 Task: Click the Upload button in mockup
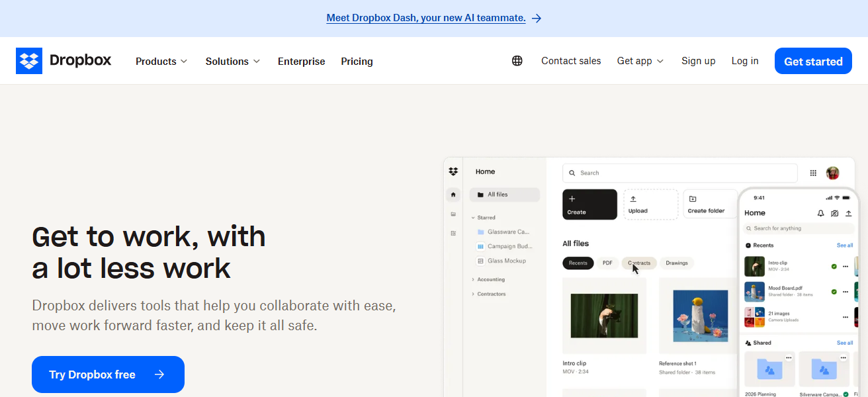pos(650,204)
